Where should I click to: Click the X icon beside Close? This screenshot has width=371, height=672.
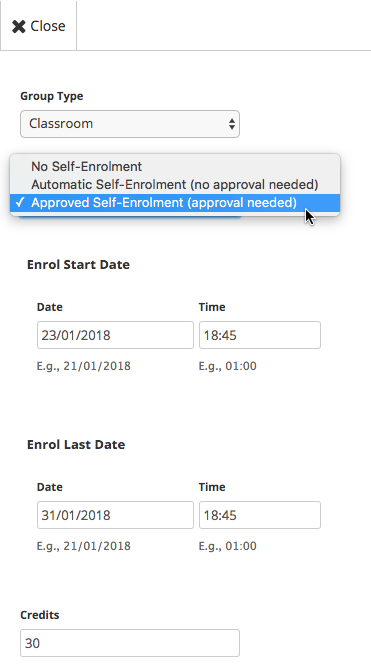[x=19, y=27]
